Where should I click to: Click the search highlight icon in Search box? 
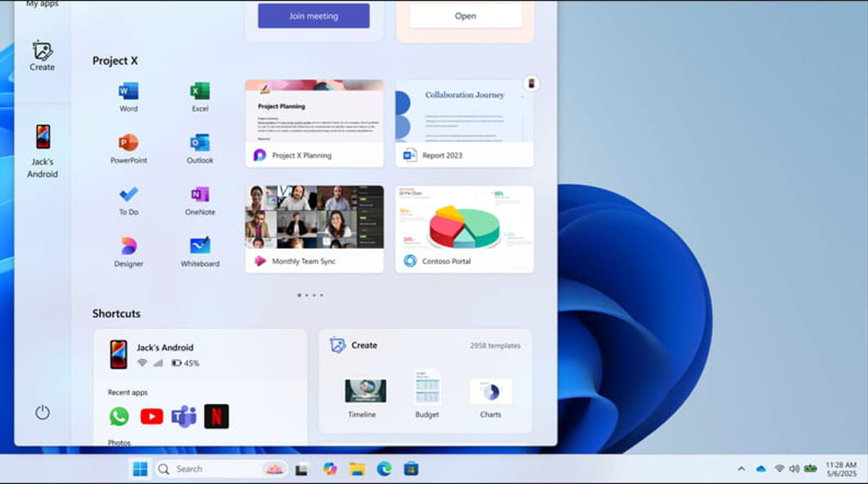(274, 469)
